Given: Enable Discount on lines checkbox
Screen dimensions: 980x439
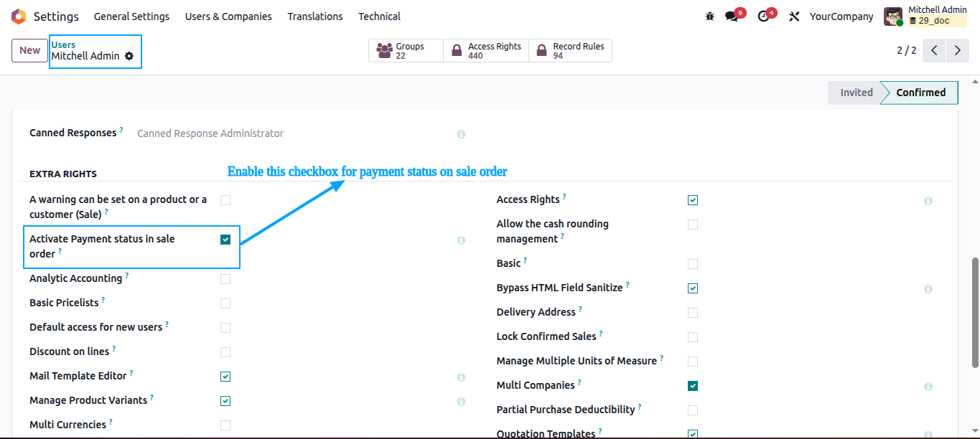Looking at the screenshot, I should (225, 352).
